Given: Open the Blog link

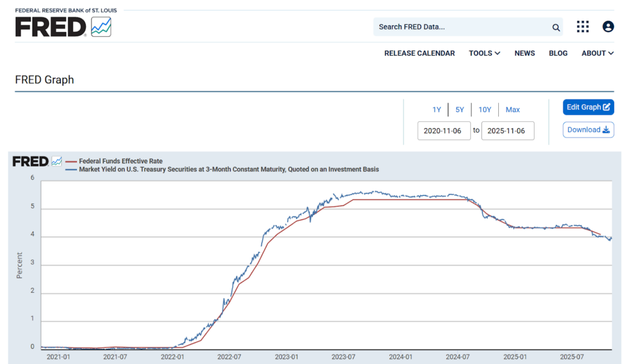Looking at the screenshot, I should (x=558, y=53).
